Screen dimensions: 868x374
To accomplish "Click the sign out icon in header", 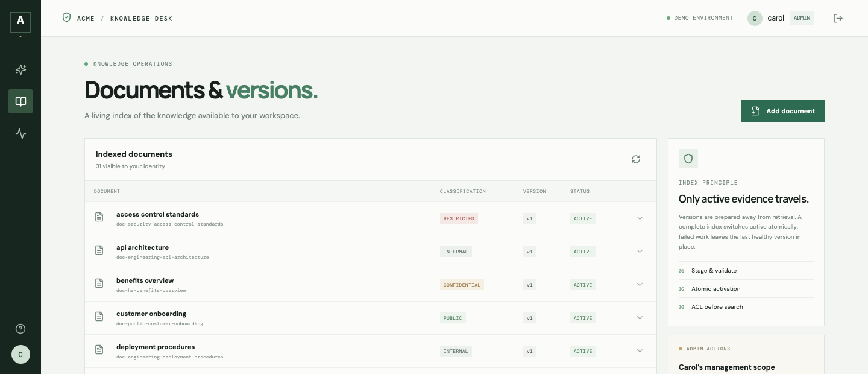I will [x=838, y=18].
